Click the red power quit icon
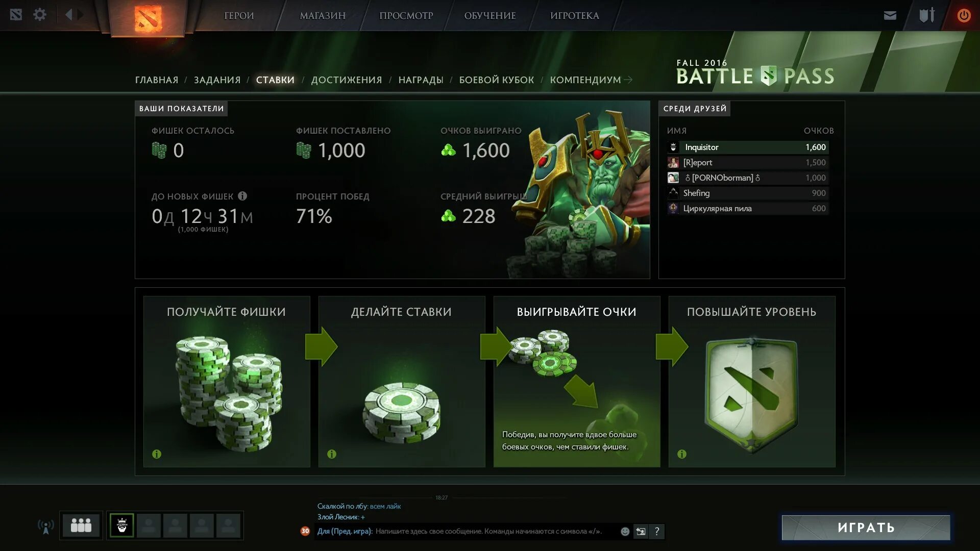Screen dimensions: 980x551 pos(964,15)
